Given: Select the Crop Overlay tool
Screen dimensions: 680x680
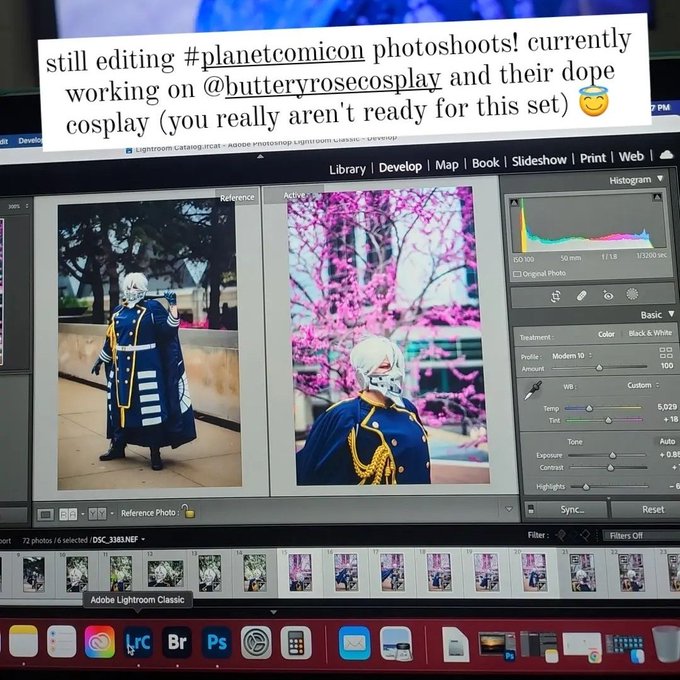Looking at the screenshot, I should point(556,297).
